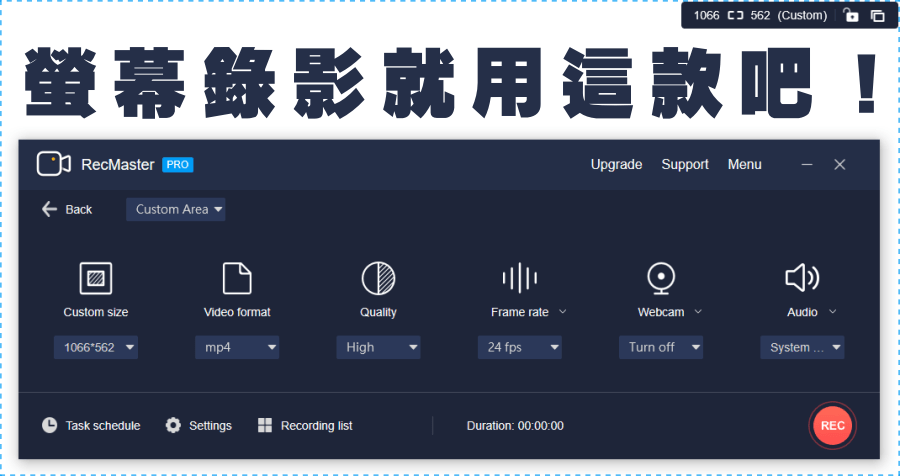900x476 pixels.
Task: Open the Custom Area mode dropdown
Action: (x=176, y=210)
